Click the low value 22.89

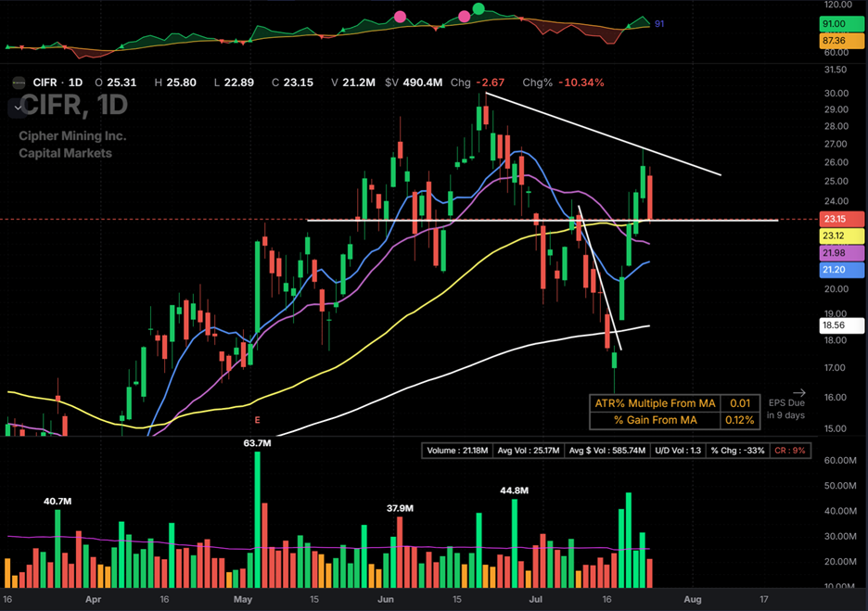click(x=239, y=83)
